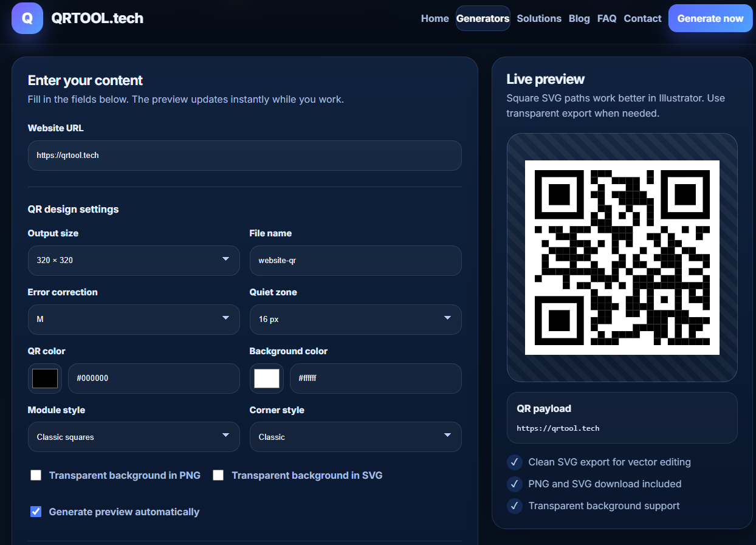Open the Error correction dropdown

(x=134, y=319)
